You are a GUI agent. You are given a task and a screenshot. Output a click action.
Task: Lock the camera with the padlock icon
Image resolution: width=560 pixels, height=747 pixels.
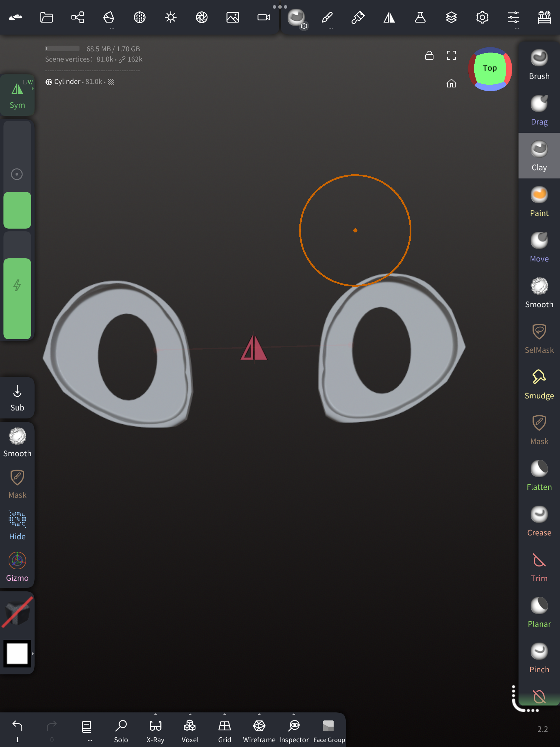click(429, 55)
